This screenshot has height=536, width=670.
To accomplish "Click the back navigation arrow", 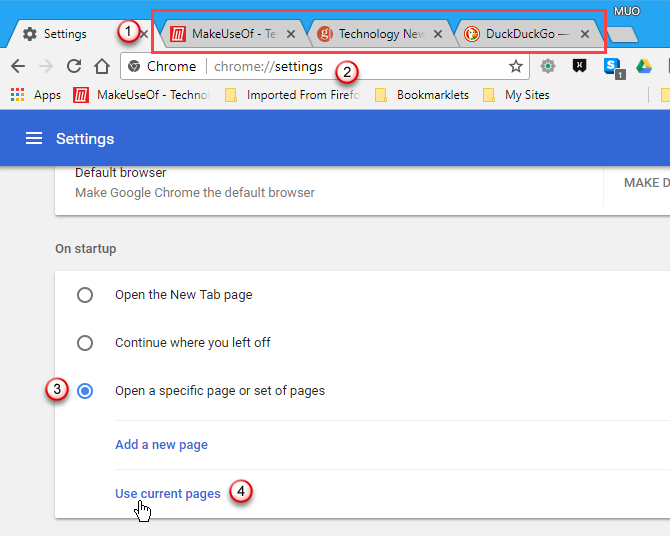I will [18, 66].
